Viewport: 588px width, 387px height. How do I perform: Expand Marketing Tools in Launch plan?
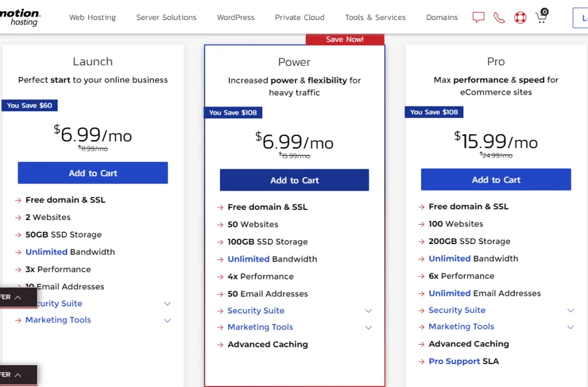(x=167, y=321)
